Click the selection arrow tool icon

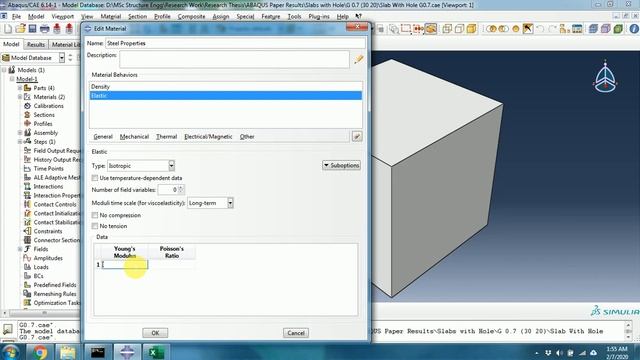[528, 29]
